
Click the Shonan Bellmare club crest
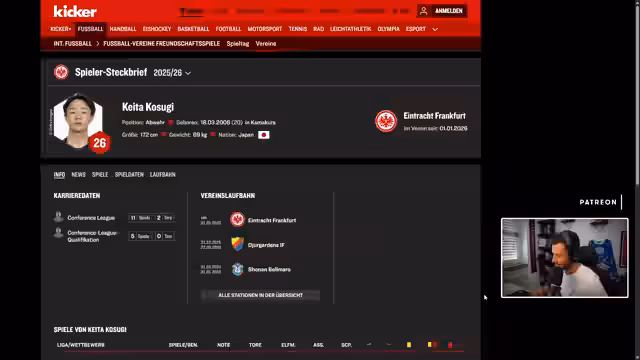point(237,269)
